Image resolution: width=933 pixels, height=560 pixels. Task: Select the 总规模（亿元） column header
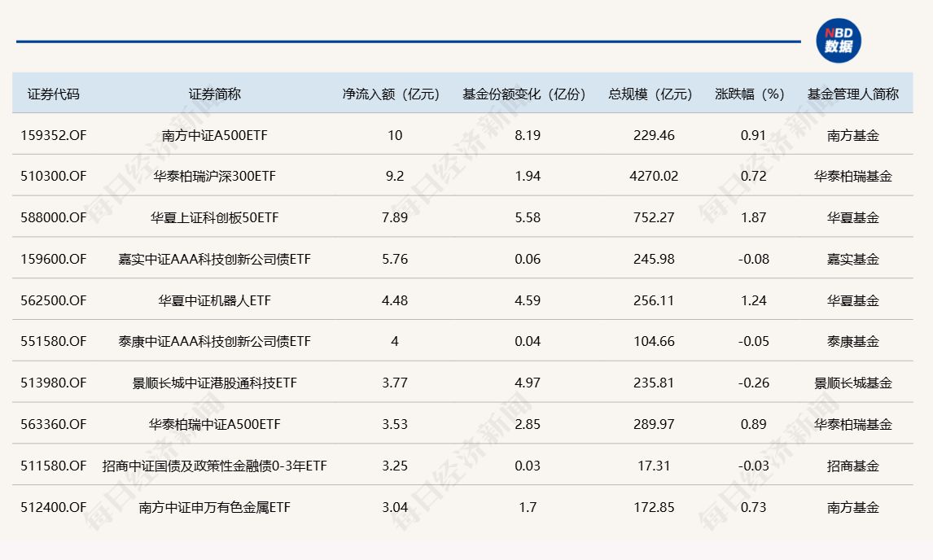[650, 94]
